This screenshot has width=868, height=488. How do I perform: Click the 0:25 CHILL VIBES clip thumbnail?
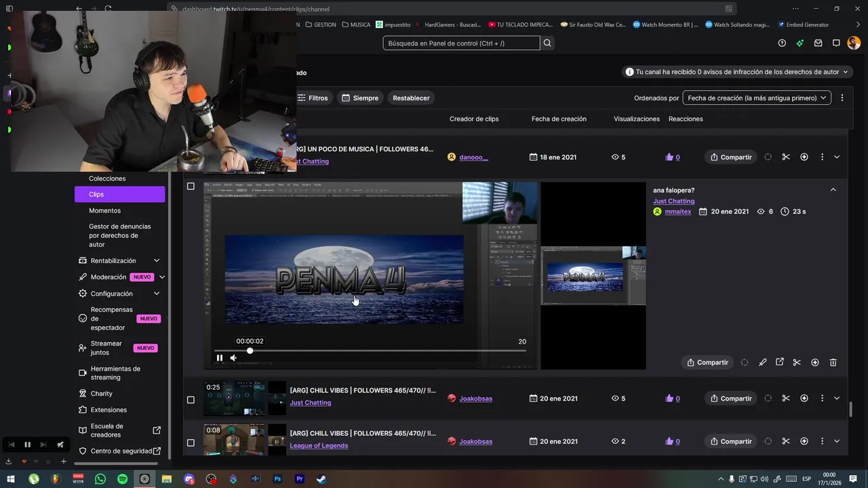coord(235,399)
